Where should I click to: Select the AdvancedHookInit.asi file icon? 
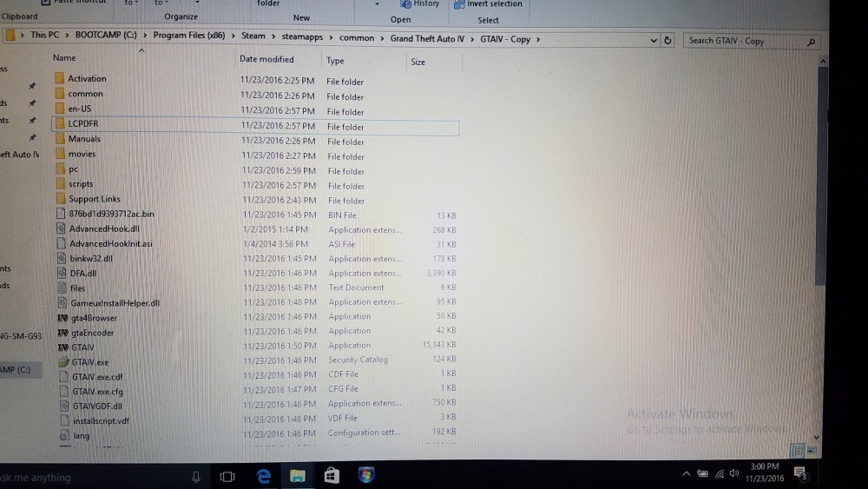[62, 243]
